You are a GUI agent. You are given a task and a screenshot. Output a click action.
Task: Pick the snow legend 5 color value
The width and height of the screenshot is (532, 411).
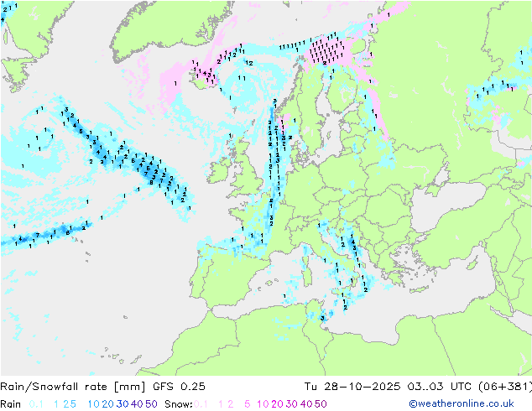tap(248, 404)
